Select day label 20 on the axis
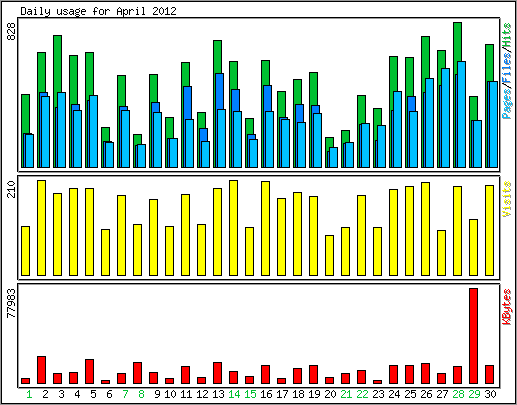The image size is (517, 405). tap(330, 395)
